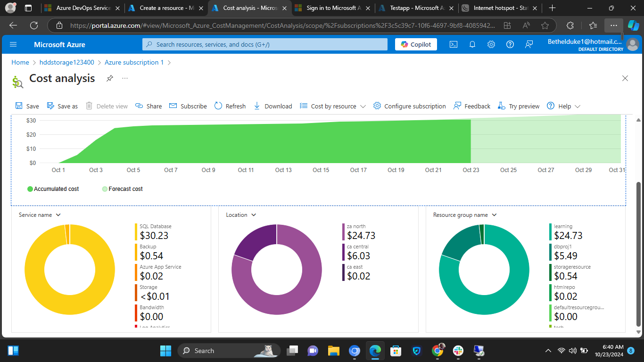Open Configure subscription settings
The width and height of the screenshot is (644, 362).
409,106
